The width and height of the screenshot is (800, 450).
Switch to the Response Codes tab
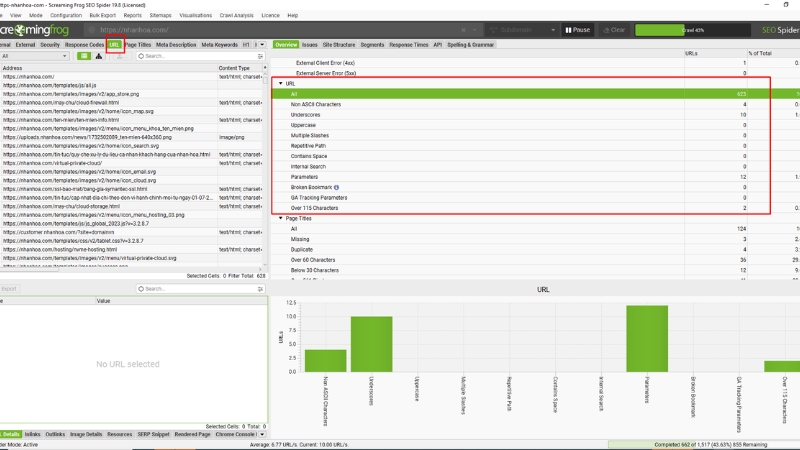84,45
